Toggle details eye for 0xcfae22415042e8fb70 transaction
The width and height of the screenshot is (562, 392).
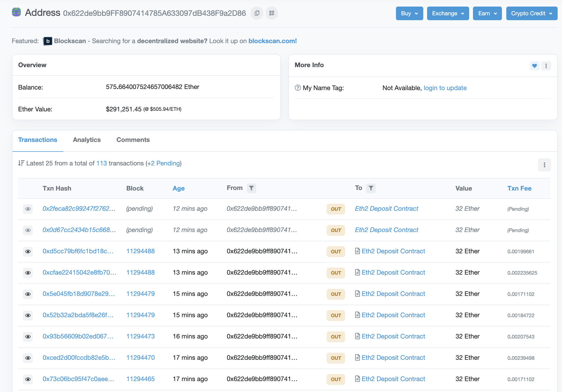28,273
